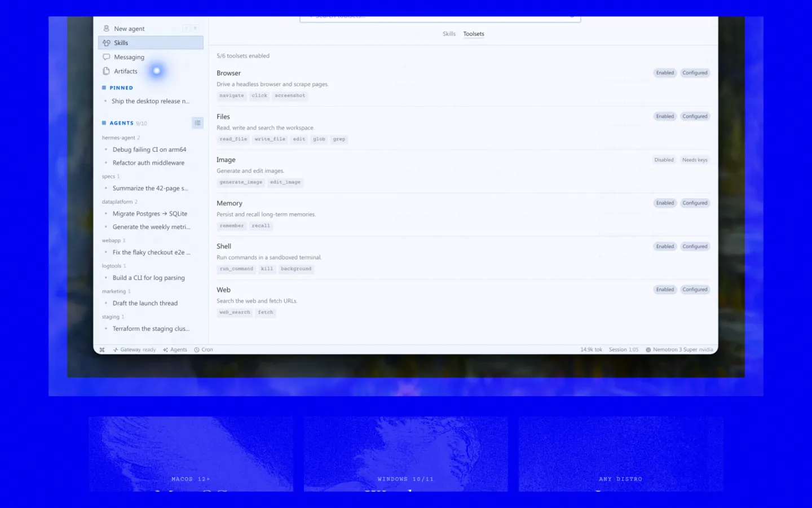Click the 'grep' tool chip under Files
This screenshot has width=812, height=508.
pos(339,139)
